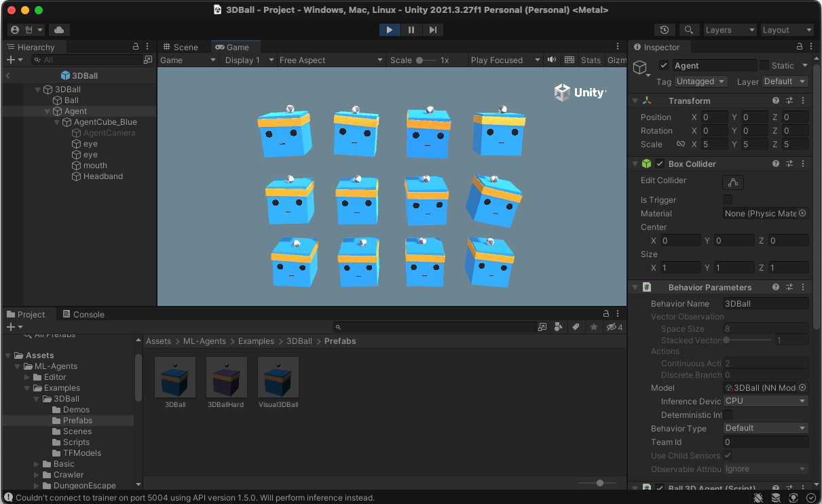Viewport: 822px width, 504px height.
Task: Click the Behavior Name input field
Action: click(x=766, y=303)
